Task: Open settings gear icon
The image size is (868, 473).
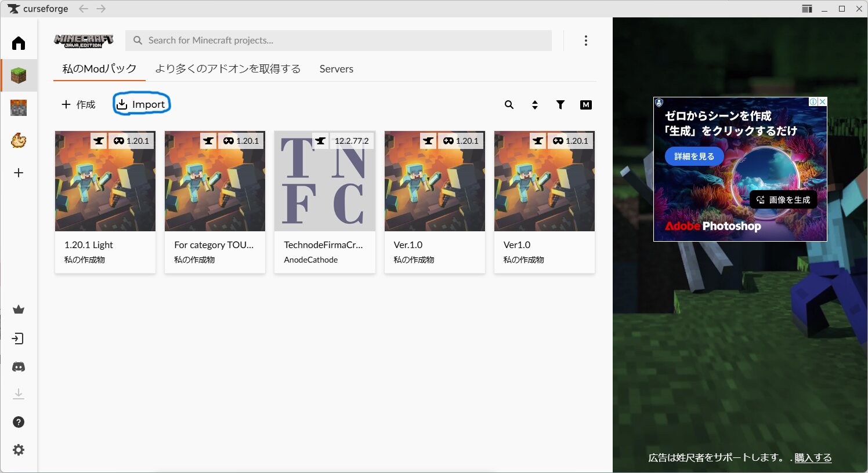Action: coord(19,450)
